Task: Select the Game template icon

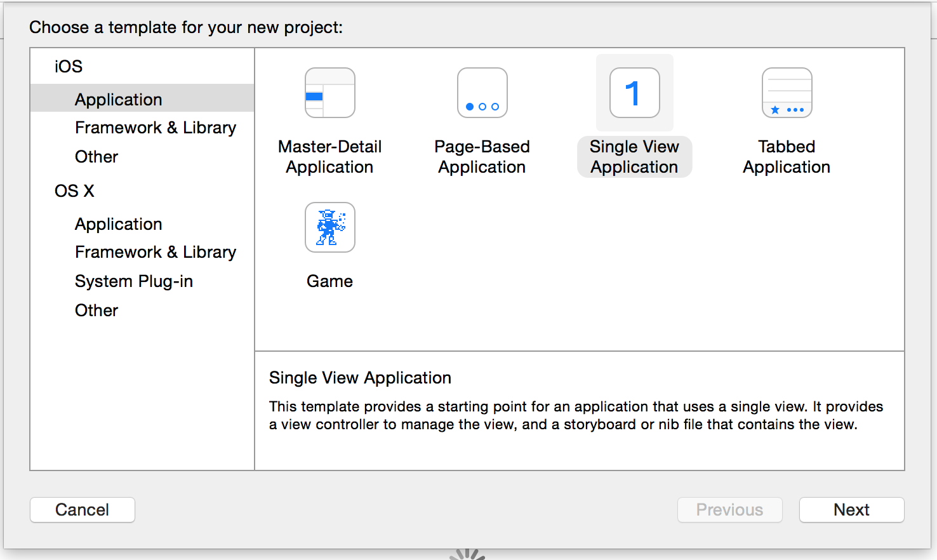Action: pyautogui.click(x=329, y=227)
